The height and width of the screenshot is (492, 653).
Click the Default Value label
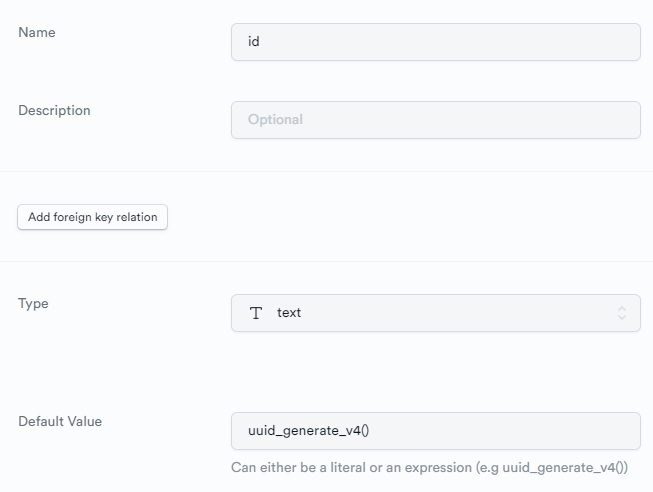tap(60, 422)
